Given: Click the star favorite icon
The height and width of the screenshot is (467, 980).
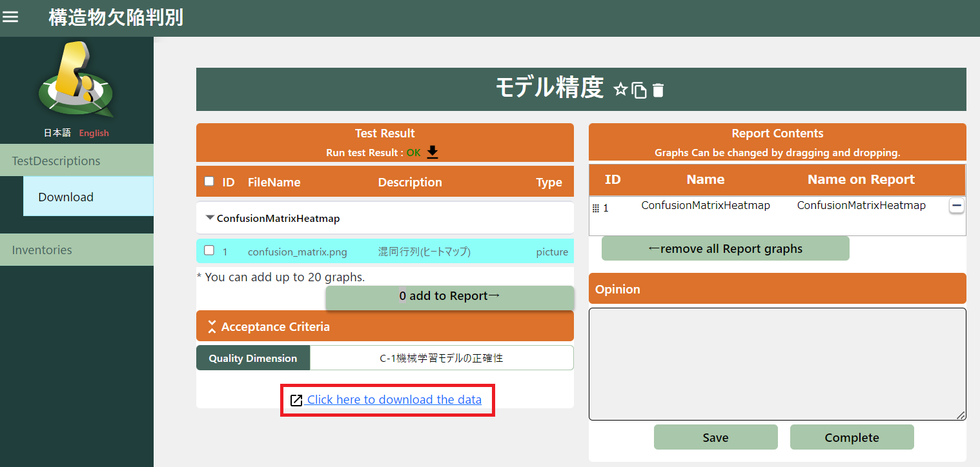Looking at the screenshot, I should pos(620,90).
